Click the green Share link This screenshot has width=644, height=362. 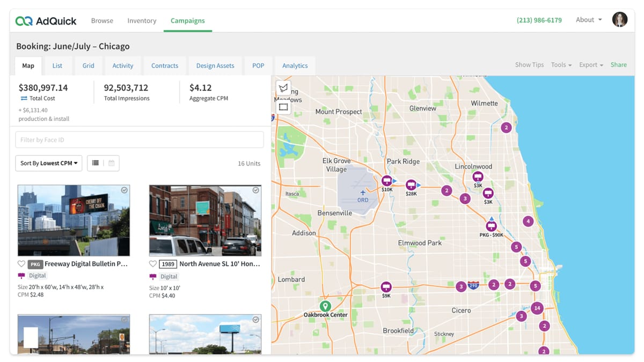click(619, 65)
